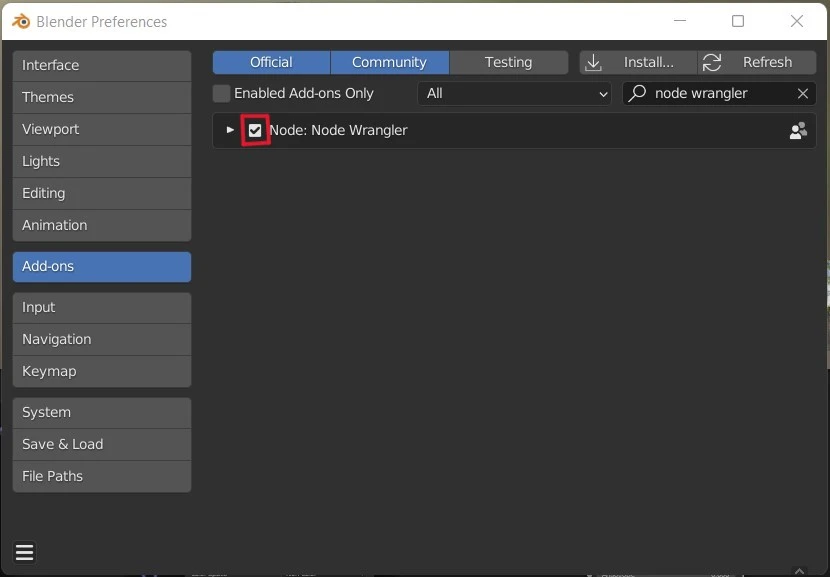Minimize the Blender Preferences window
The image size is (830, 577).
680,21
